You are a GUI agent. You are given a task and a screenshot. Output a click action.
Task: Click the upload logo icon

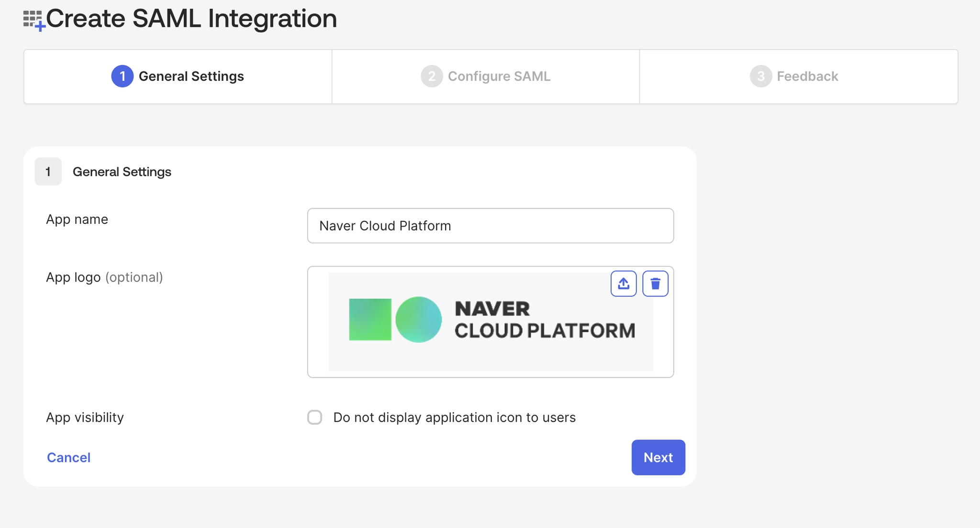(623, 284)
